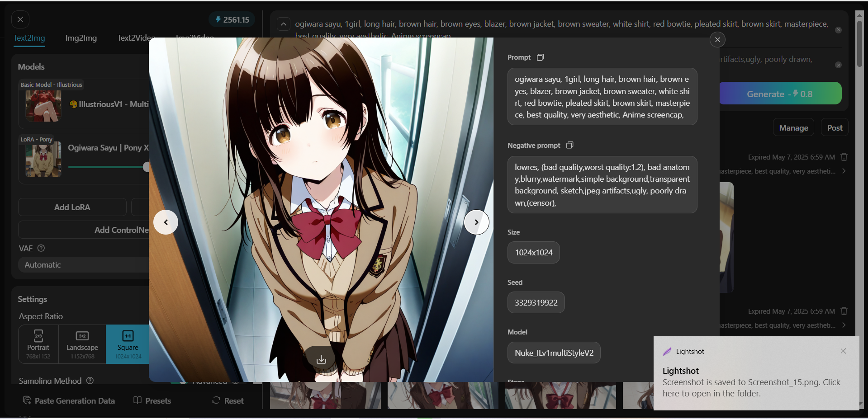Image resolution: width=868 pixels, height=419 pixels.
Task: Click Paste Generation Data
Action: pos(69,400)
